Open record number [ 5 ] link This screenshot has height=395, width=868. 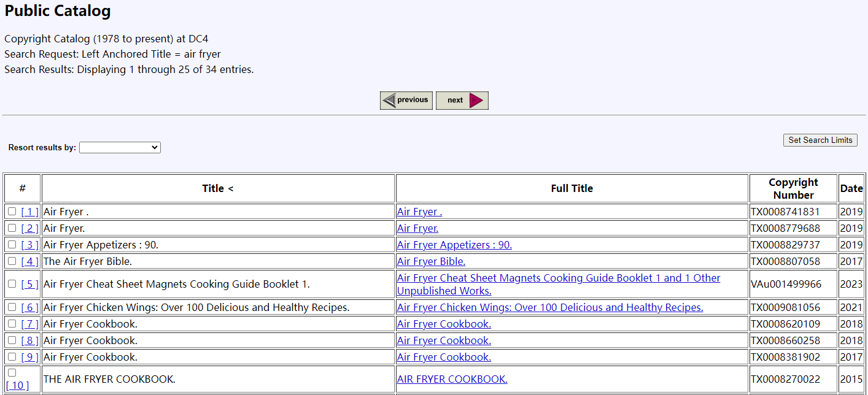[x=29, y=284]
